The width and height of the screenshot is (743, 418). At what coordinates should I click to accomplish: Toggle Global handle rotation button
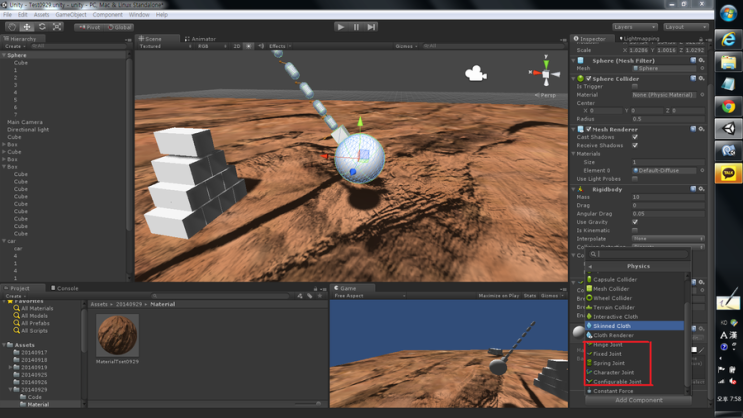[119, 27]
